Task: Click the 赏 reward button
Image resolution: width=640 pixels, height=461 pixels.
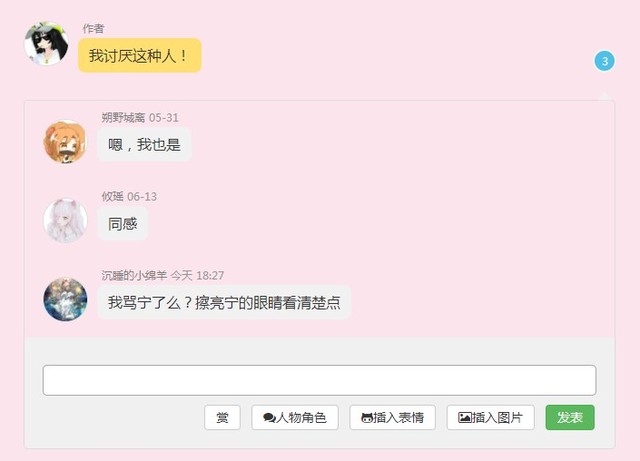Action: tap(222, 417)
